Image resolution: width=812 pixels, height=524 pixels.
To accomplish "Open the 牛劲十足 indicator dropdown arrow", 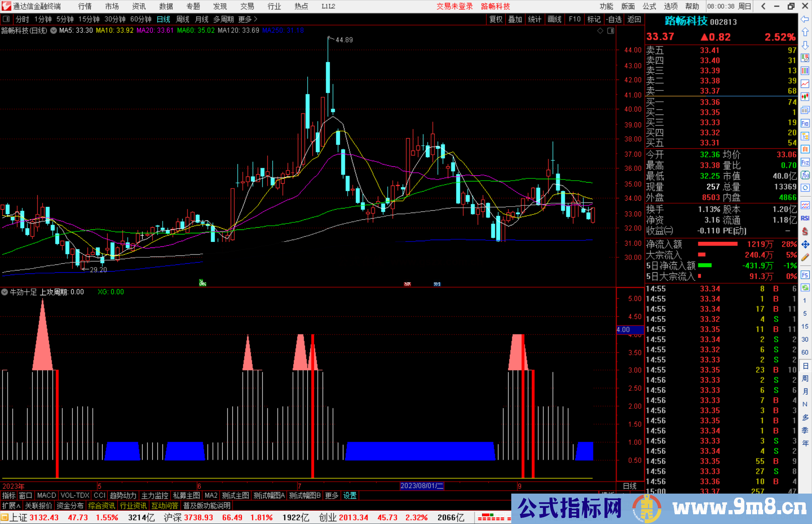I will click(x=5, y=292).
